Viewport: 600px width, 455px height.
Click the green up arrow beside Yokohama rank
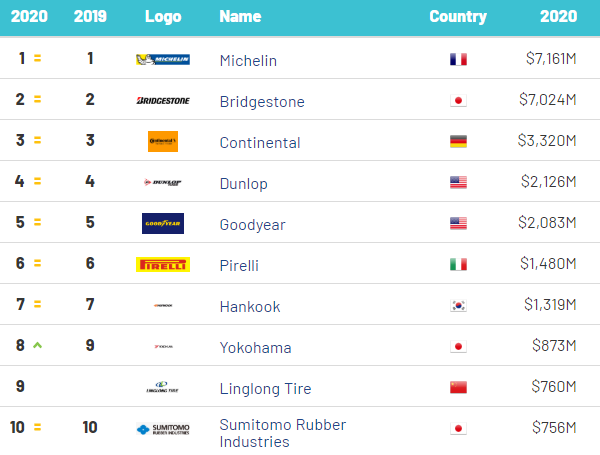tap(38, 346)
